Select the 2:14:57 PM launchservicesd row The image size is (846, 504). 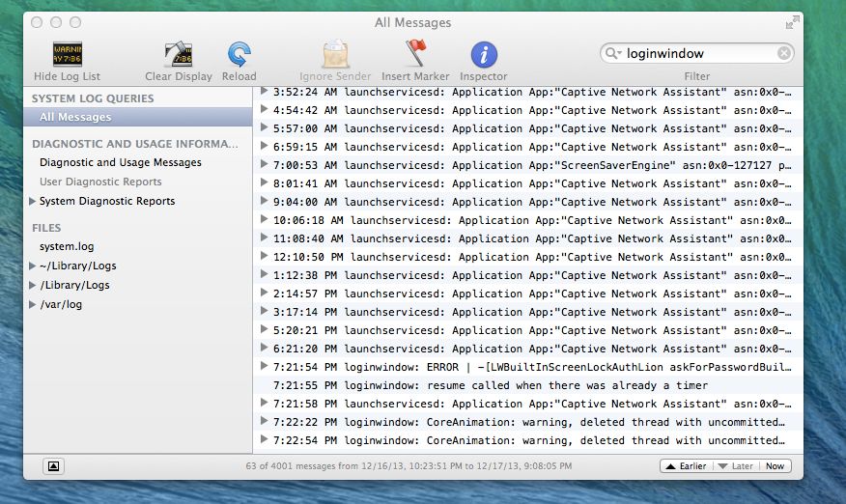[527, 294]
